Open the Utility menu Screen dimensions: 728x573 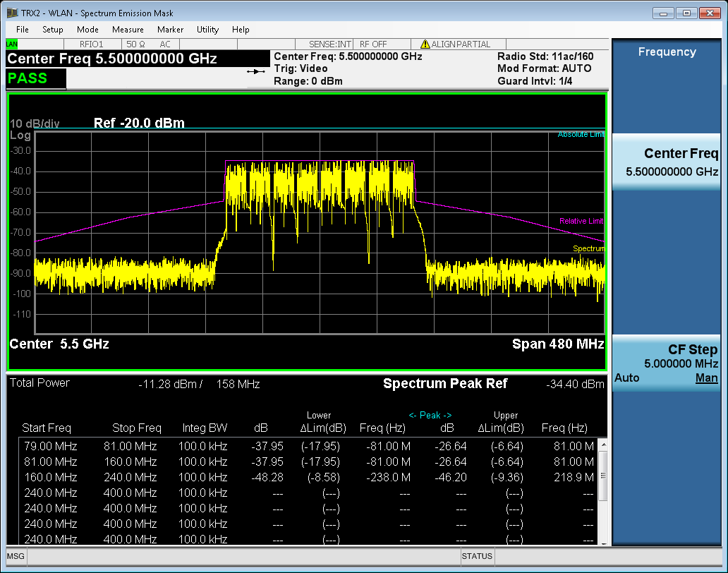coord(207,30)
